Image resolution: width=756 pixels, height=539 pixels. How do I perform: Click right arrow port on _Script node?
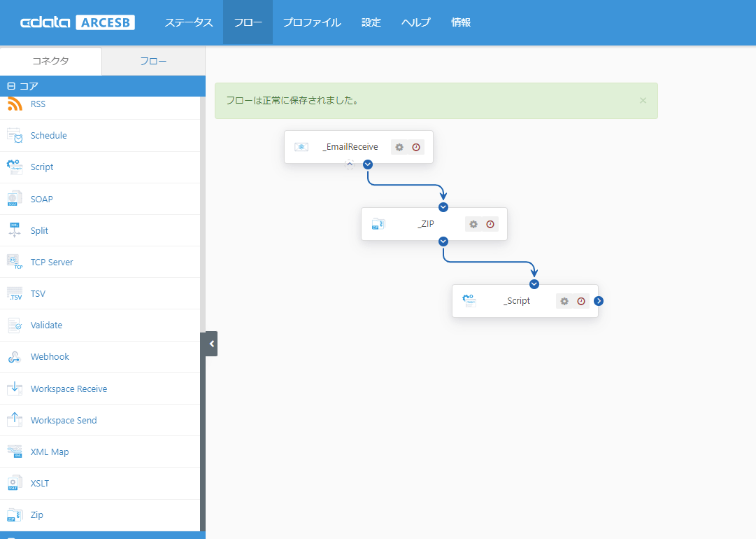(599, 301)
